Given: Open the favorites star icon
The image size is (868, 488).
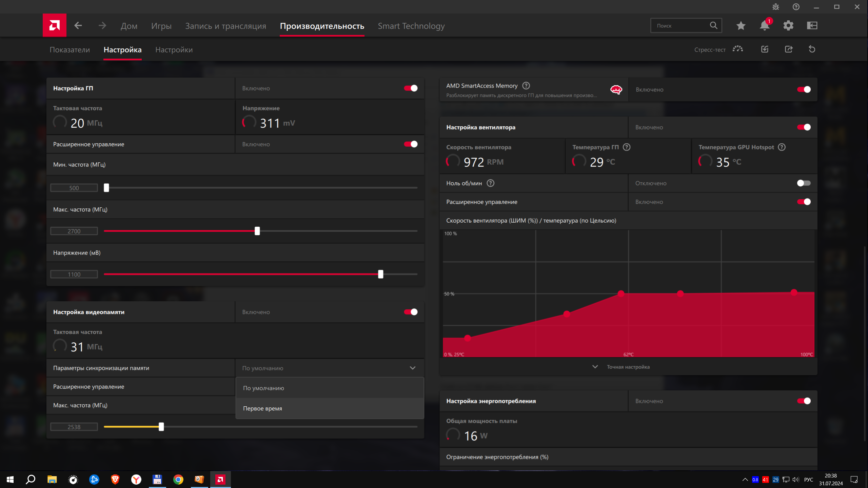Looking at the screenshot, I should pyautogui.click(x=741, y=26).
